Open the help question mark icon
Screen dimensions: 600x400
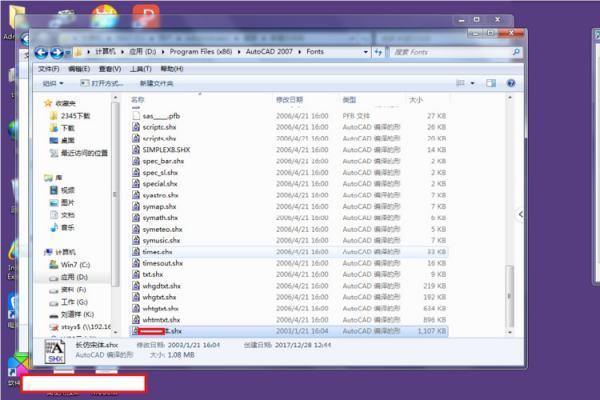click(511, 83)
